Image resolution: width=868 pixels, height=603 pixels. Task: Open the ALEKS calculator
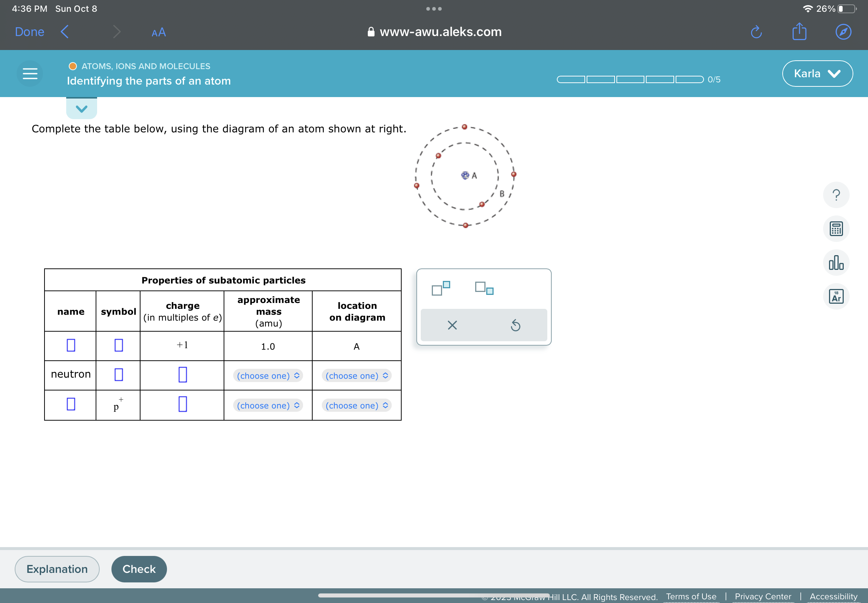click(x=836, y=229)
